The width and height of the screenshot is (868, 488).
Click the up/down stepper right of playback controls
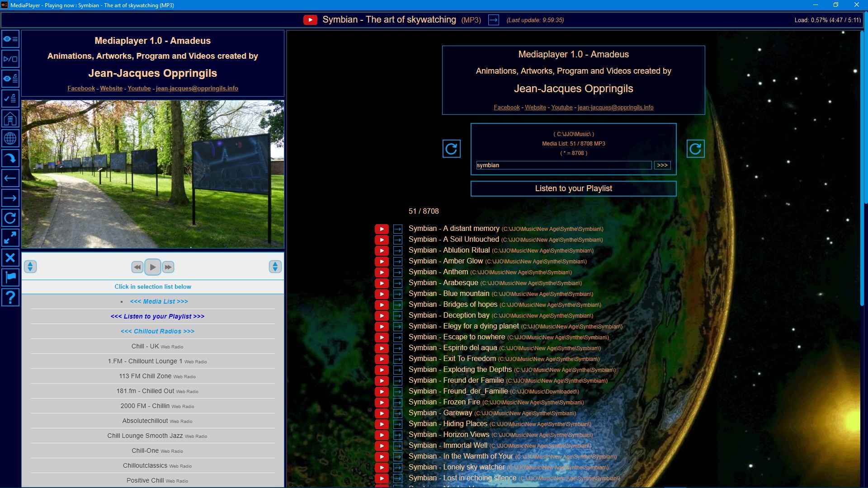pyautogui.click(x=275, y=267)
